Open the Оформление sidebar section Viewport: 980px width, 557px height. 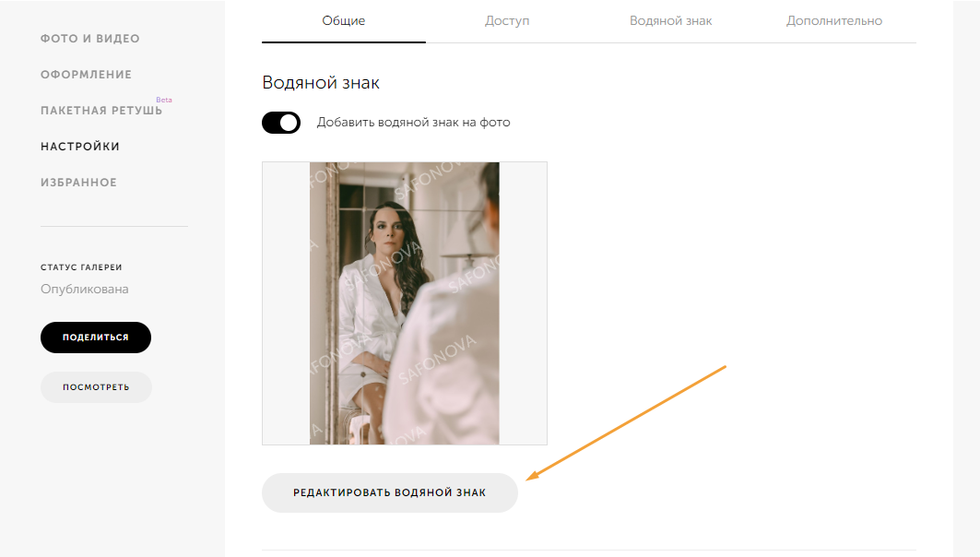(x=87, y=75)
